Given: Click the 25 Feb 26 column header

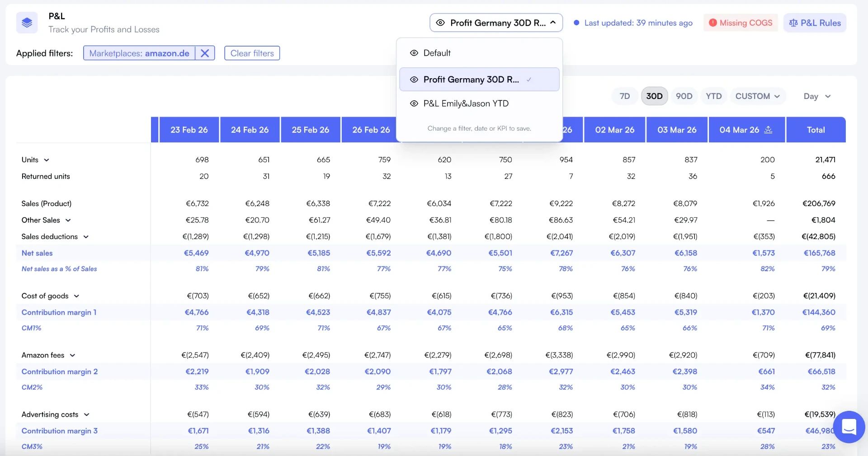Looking at the screenshot, I should 311,130.
